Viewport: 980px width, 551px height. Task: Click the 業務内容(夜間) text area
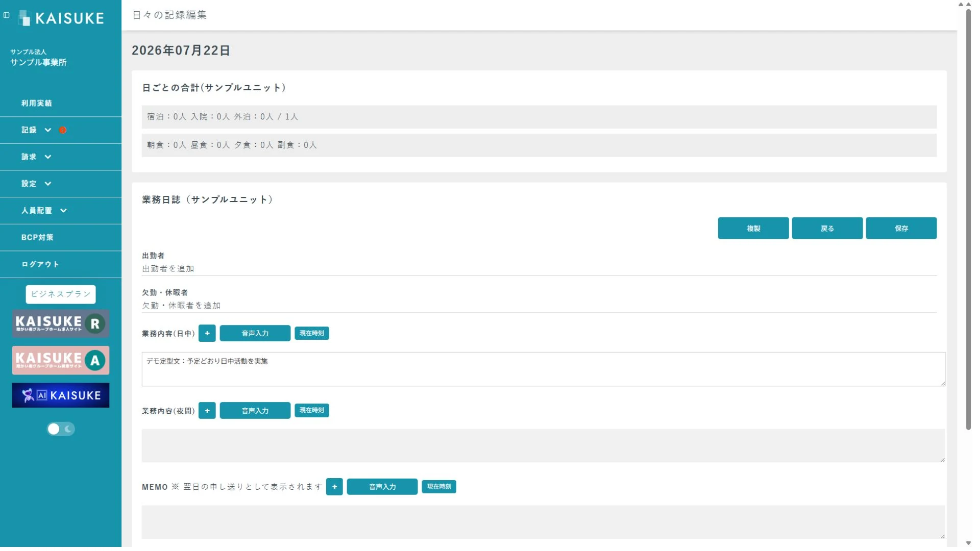544,446
